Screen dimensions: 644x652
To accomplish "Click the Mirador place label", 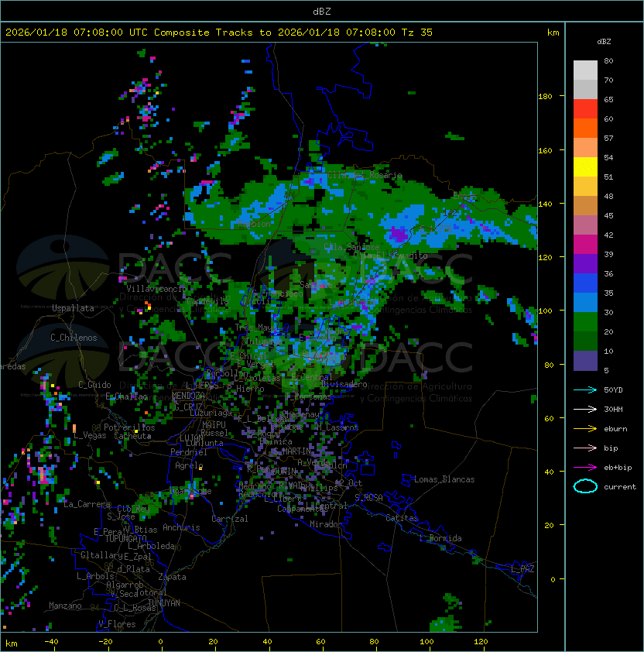I will [x=327, y=524].
